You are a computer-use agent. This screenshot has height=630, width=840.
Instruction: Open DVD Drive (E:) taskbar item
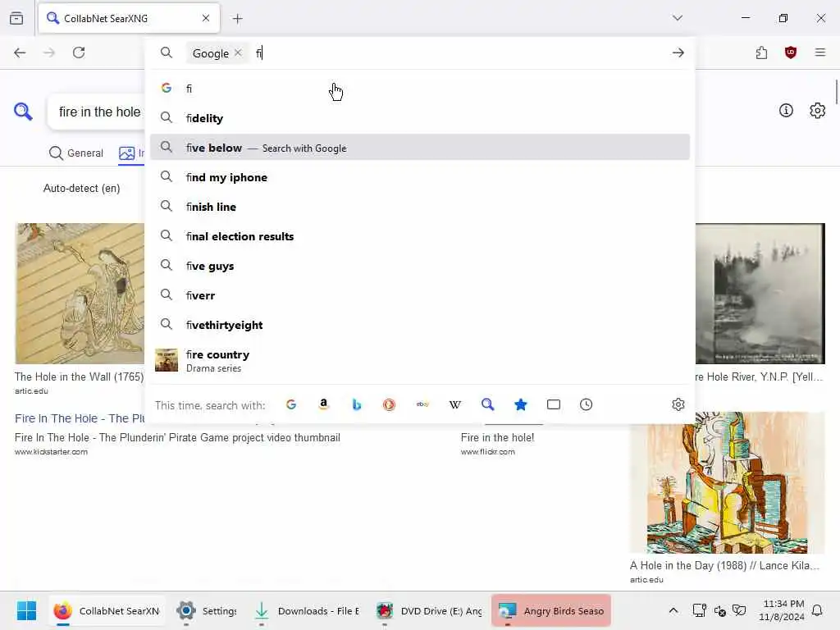click(430, 610)
